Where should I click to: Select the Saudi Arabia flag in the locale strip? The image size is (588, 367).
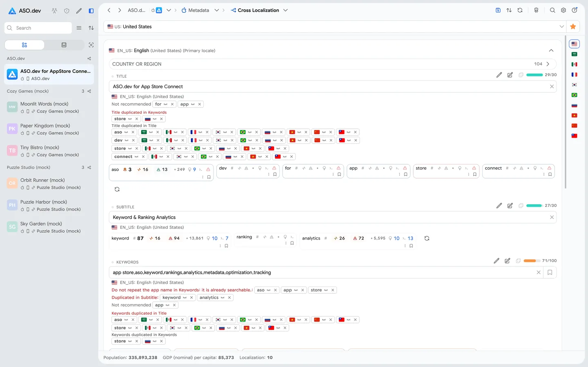(574, 54)
